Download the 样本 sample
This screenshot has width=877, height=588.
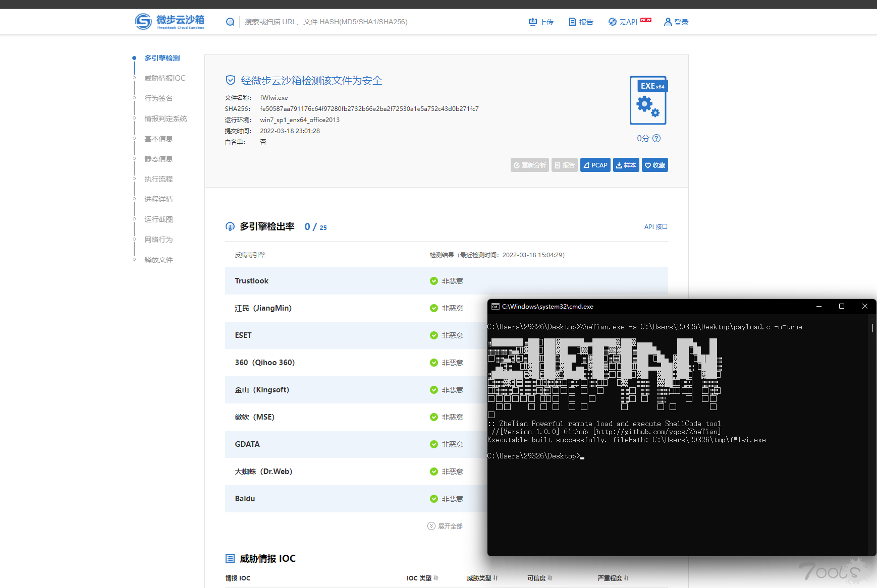(626, 165)
